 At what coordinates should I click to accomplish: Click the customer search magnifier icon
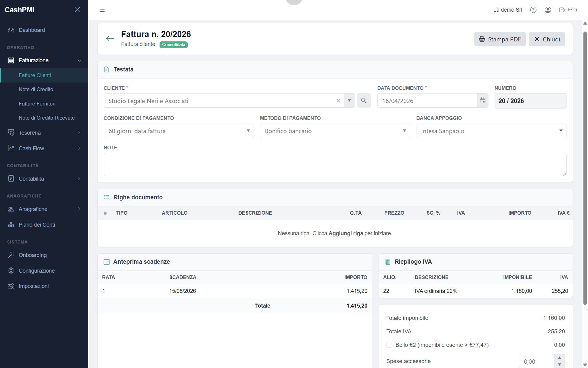tap(364, 101)
